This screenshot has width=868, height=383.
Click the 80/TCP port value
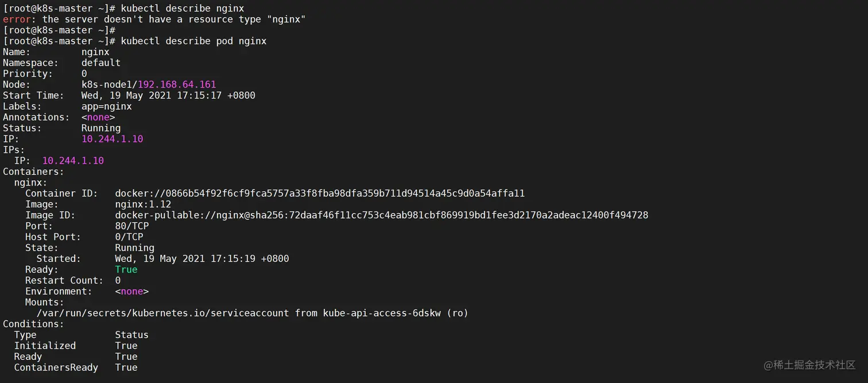point(131,226)
